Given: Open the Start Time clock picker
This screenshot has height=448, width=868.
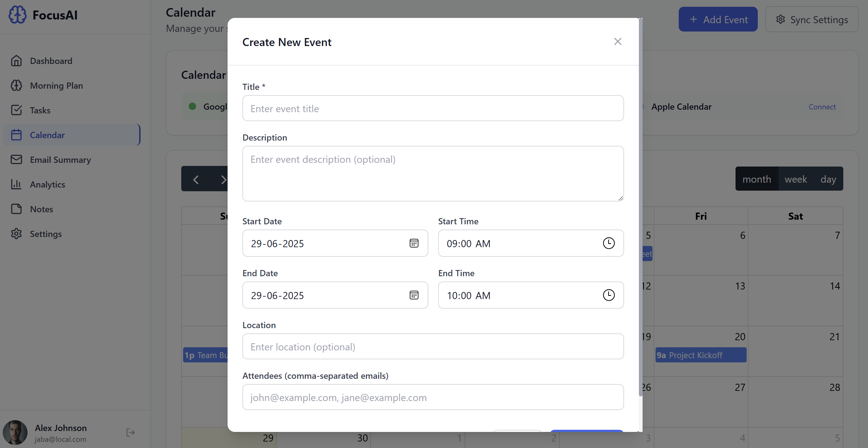Looking at the screenshot, I should [609, 243].
